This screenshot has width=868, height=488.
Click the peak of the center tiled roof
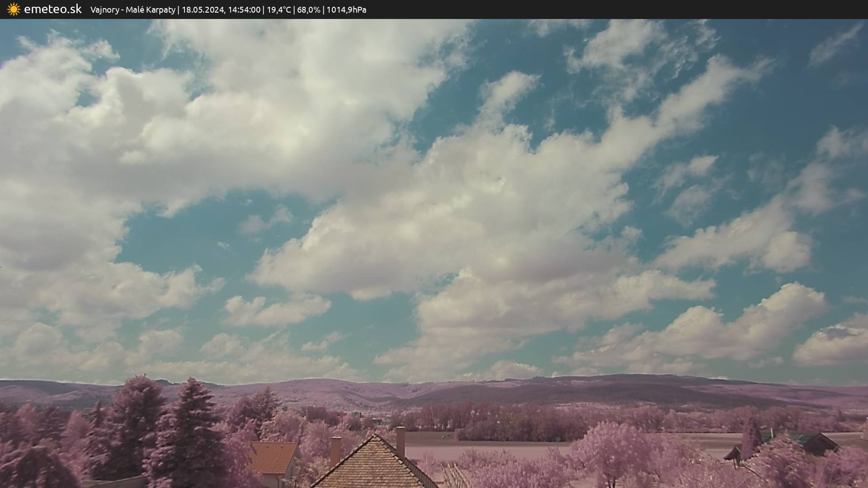[375, 436]
